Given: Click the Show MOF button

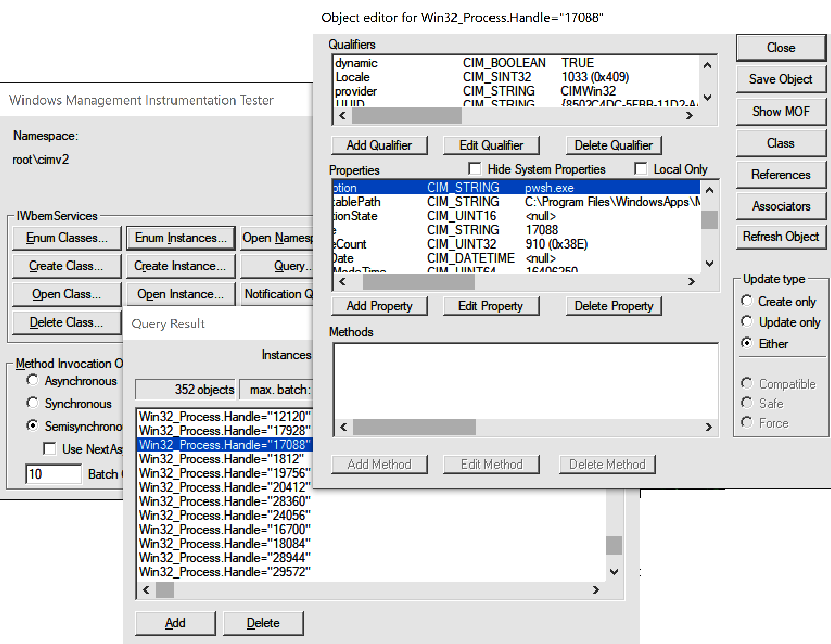Looking at the screenshot, I should click(x=781, y=111).
